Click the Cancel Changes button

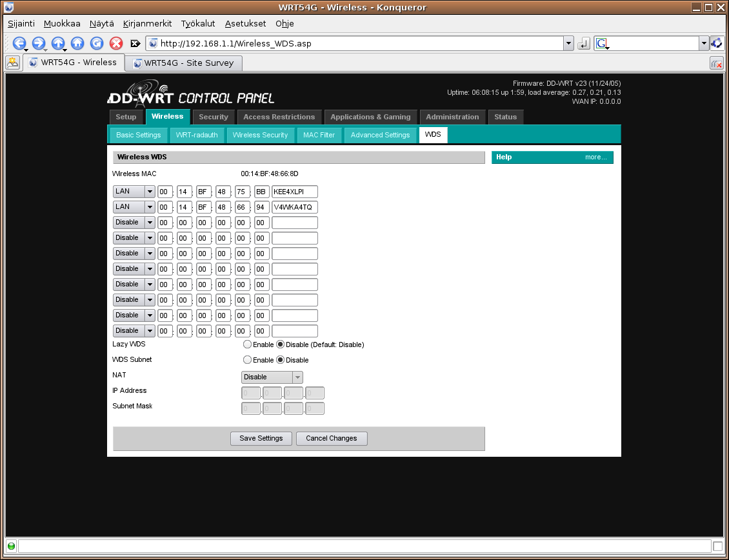[331, 439]
